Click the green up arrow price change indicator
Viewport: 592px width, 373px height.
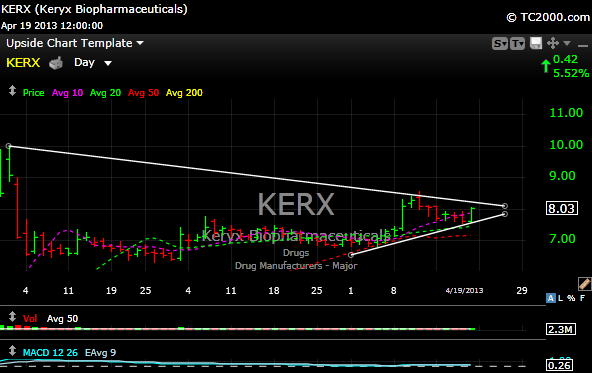tap(546, 66)
